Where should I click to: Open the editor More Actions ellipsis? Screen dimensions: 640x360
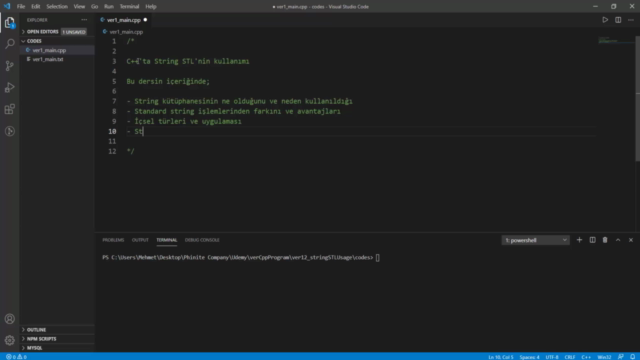pyautogui.click(x=631, y=20)
